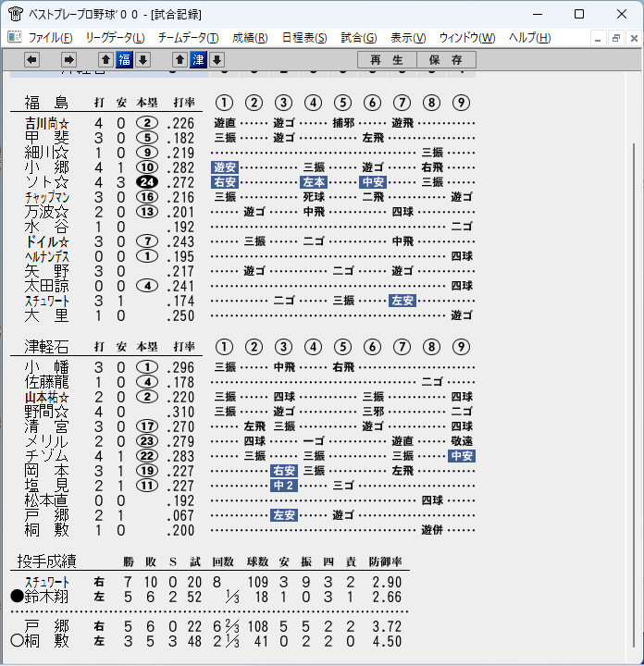
Task: Click down arrow beside the 津 team button
Action: 217,60
